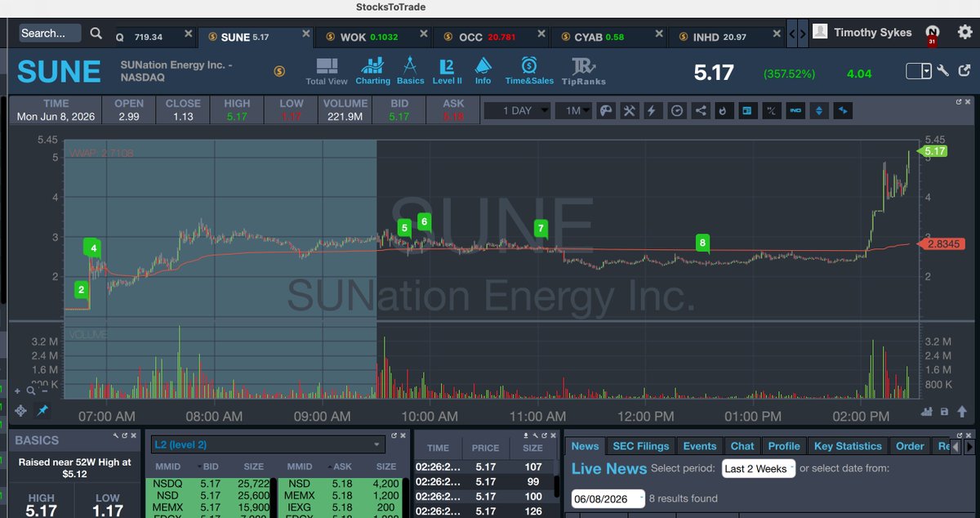Click the Time & Sales scrollbar

coord(558,488)
